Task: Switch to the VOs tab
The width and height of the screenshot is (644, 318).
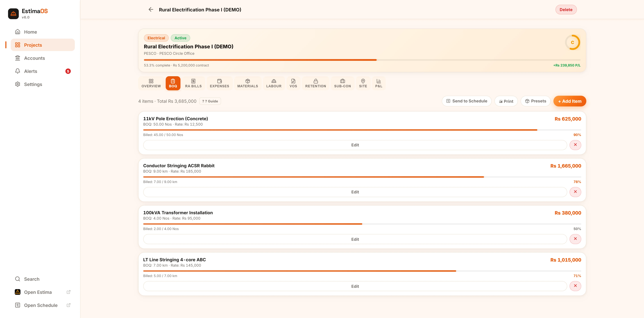Action: point(293,83)
